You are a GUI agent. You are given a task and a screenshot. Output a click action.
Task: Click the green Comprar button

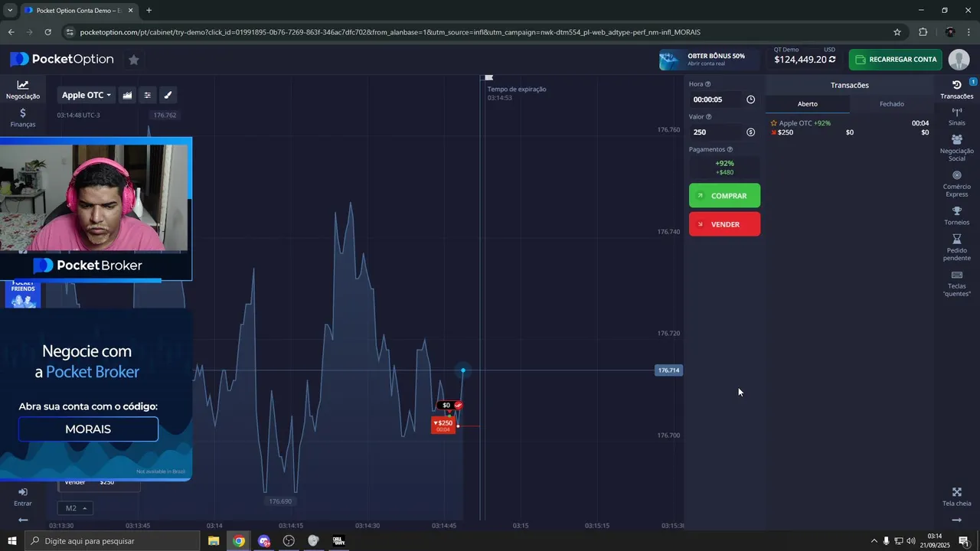724,196
